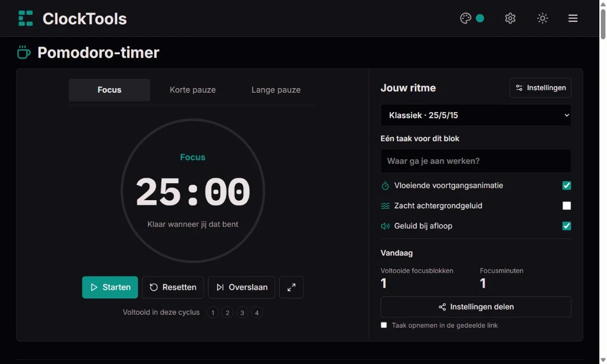
Task: Enable Zacht achtergrondgeluid checkbox
Action: [x=567, y=206]
